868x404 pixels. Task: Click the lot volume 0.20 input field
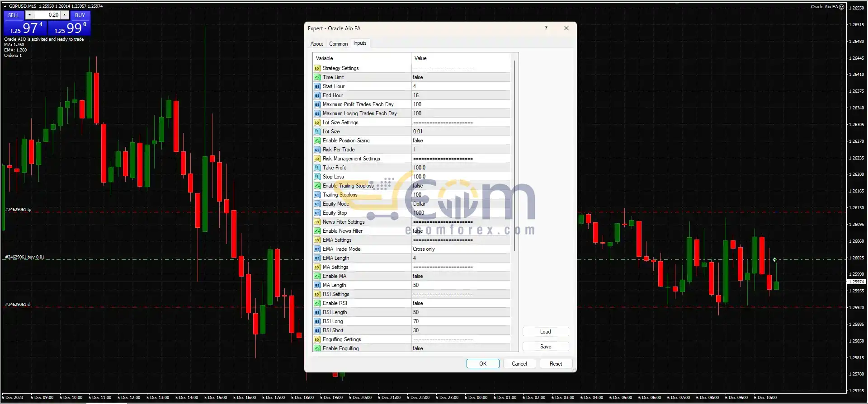point(47,15)
